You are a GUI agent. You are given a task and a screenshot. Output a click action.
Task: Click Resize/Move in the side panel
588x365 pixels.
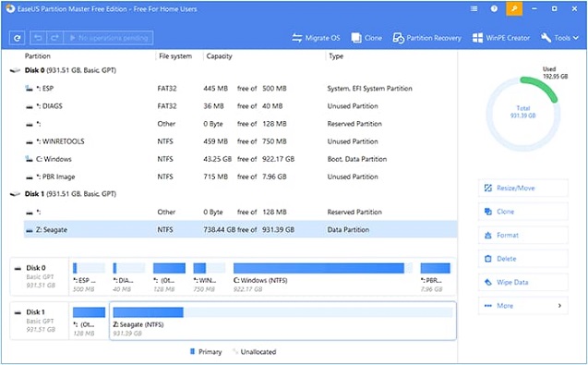[523, 188]
